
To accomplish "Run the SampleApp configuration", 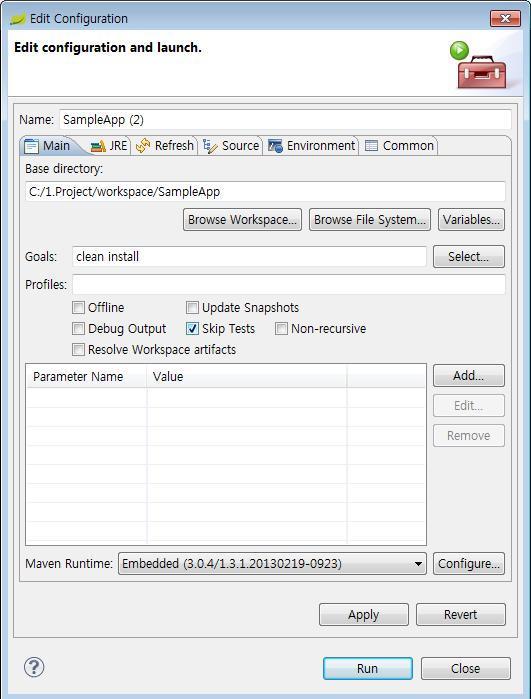I will 368,669.
